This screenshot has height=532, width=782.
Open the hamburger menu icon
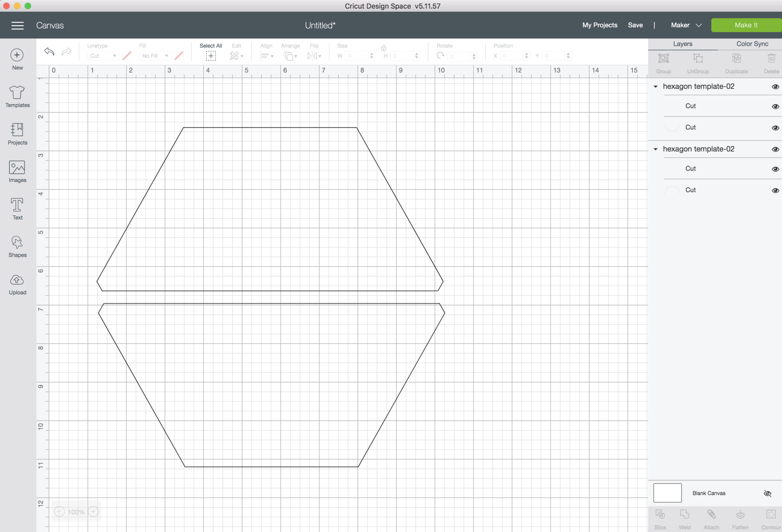(18, 26)
